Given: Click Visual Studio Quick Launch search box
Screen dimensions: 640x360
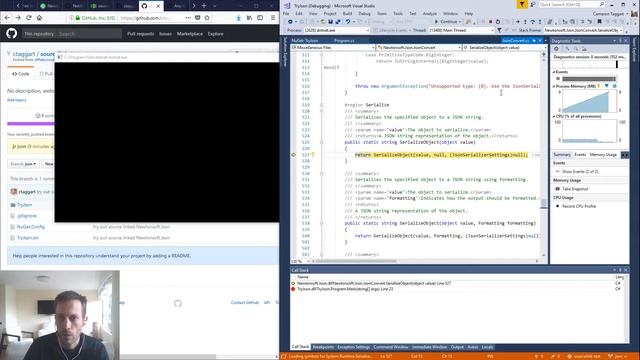Looking at the screenshot, I should [x=571, y=4].
